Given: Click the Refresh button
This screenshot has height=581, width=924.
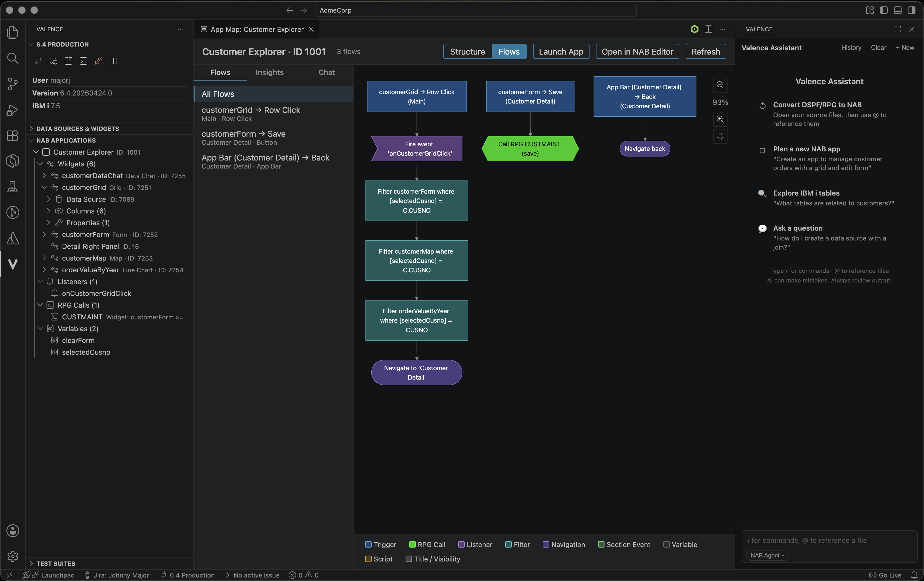Looking at the screenshot, I should point(705,51).
